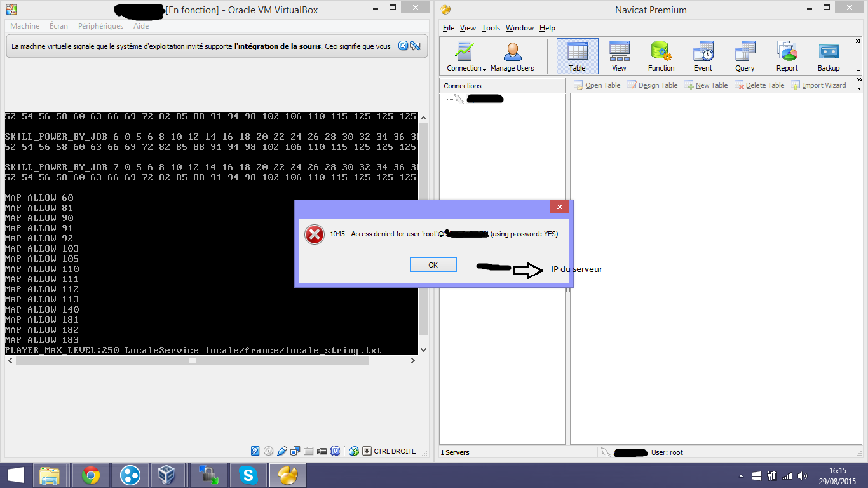Click the Connections panel header
868x488 pixels.
502,86
